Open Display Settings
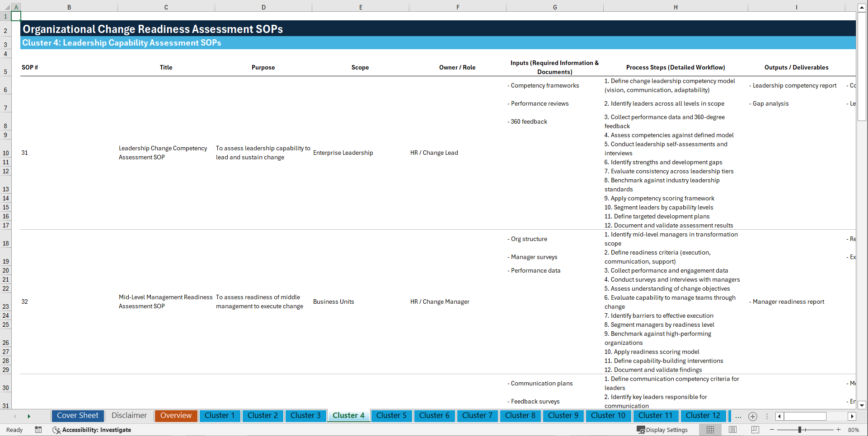This screenshot has width=868, height=436. [663, 430]
